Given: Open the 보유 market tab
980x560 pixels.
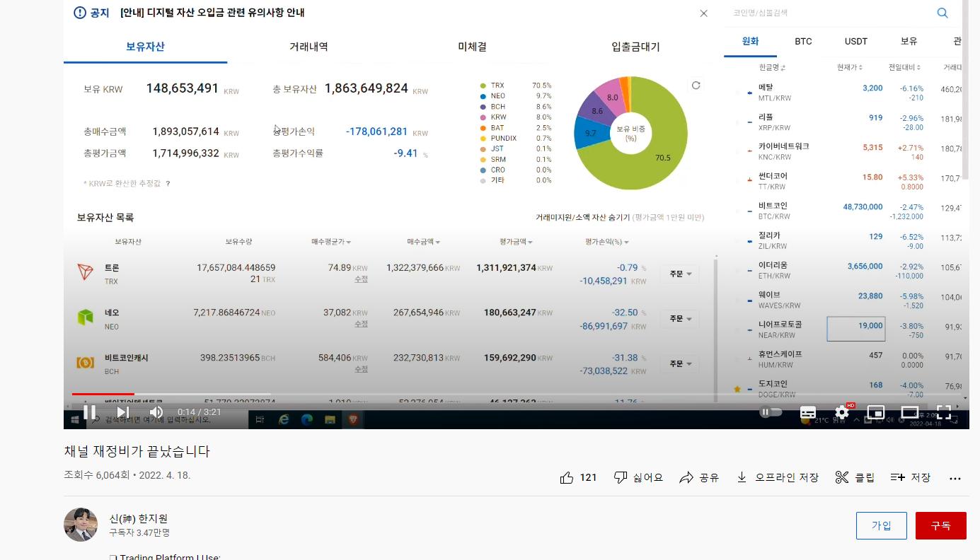Looking at the screenshot, I should point(909,41).
